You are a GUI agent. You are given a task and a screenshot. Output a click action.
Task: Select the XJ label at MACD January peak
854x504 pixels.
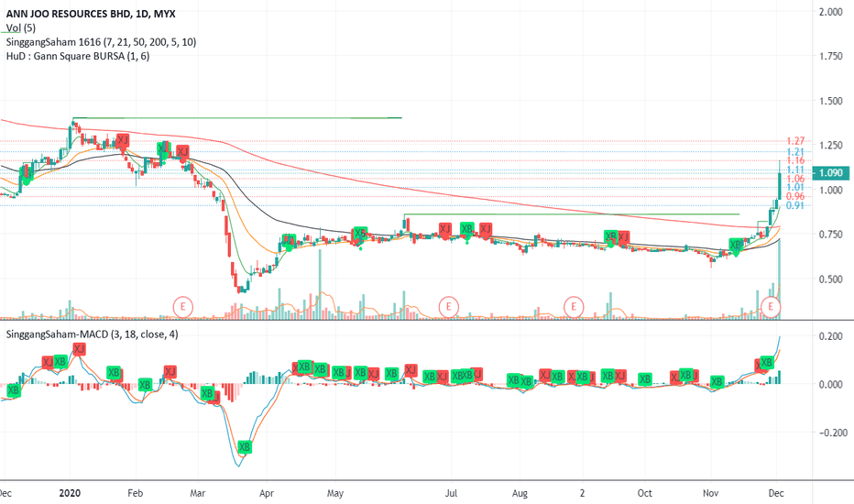(79, 349)
